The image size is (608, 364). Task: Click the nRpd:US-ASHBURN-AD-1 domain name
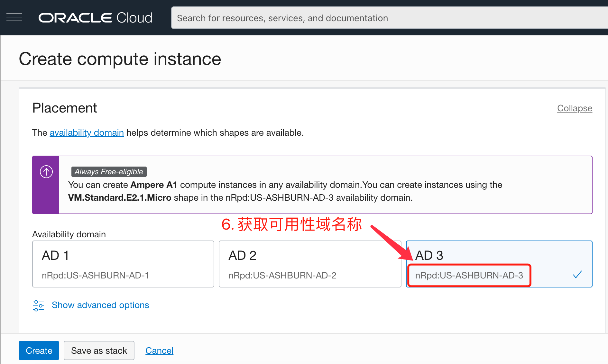(x=96, y=276)
